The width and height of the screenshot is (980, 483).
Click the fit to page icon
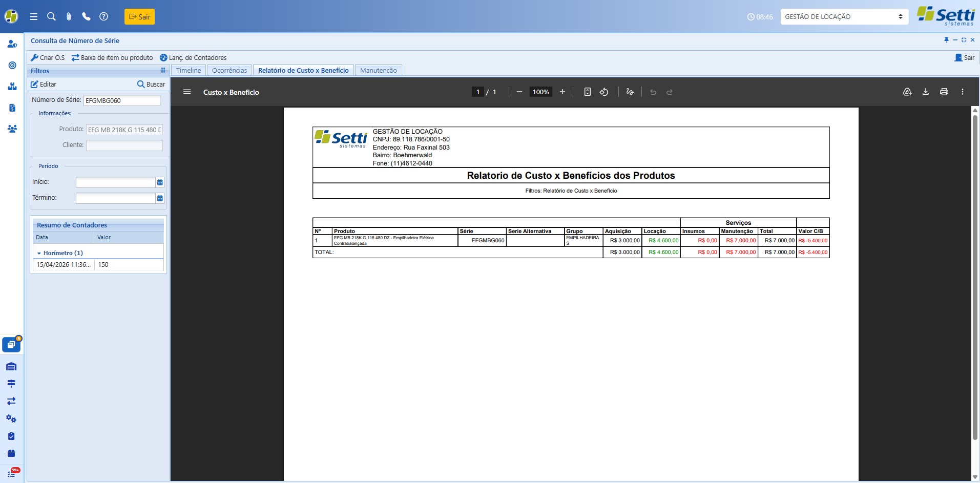click(588, 92)
